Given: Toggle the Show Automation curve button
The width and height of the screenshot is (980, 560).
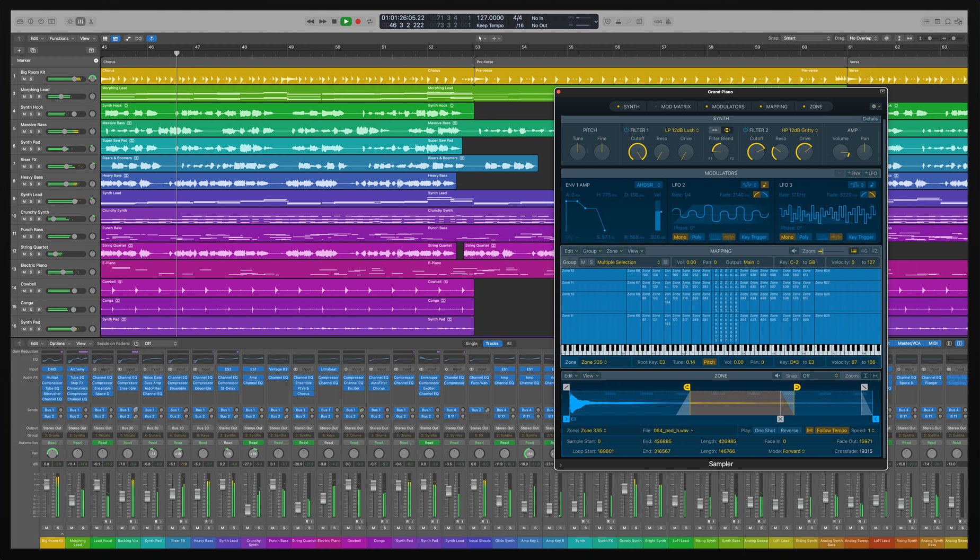Looking at the screenshot, I should click(x=128, y=39).
